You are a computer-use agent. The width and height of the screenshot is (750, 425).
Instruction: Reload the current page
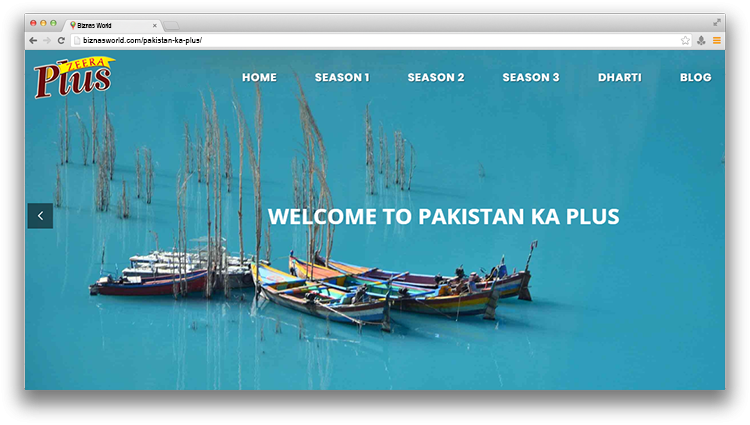point(61,40)
